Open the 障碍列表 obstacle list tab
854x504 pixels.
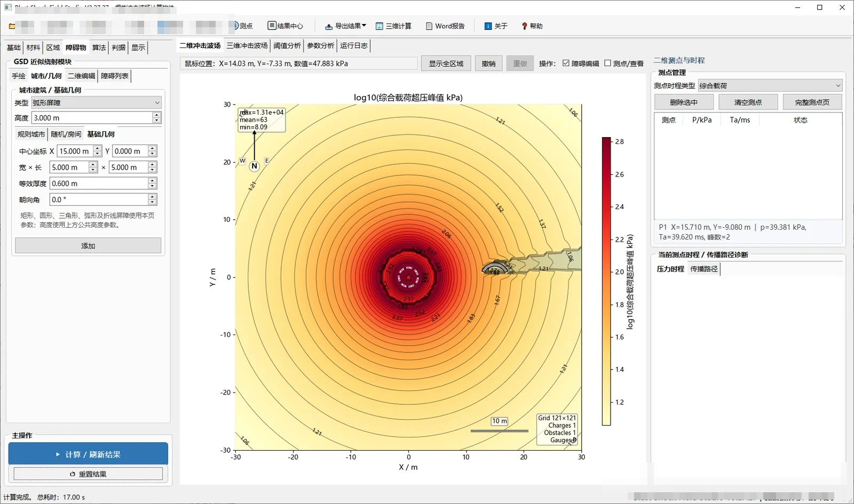click(x=115, y=76)
